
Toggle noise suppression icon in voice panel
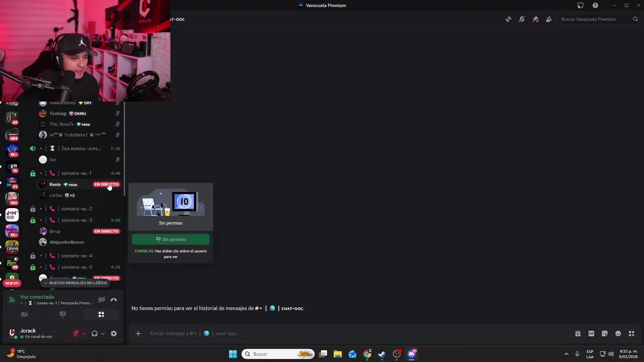click(x=101, y=300)
